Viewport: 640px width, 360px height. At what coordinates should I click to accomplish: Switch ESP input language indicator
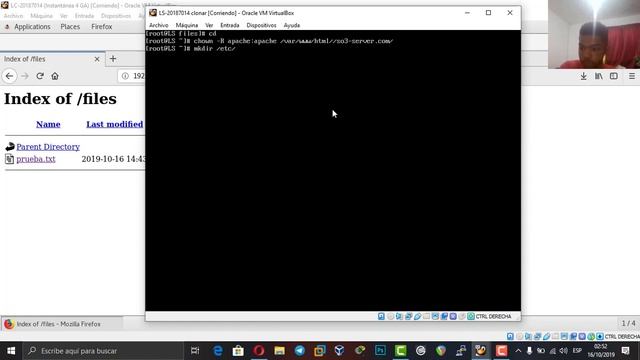coord(577,351)
